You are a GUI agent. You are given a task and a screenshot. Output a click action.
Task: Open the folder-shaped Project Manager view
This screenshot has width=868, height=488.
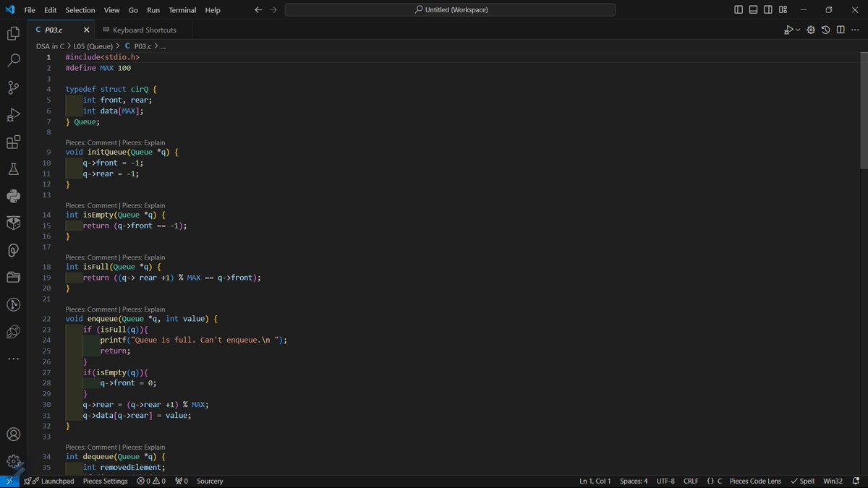(x=13, y=277)
